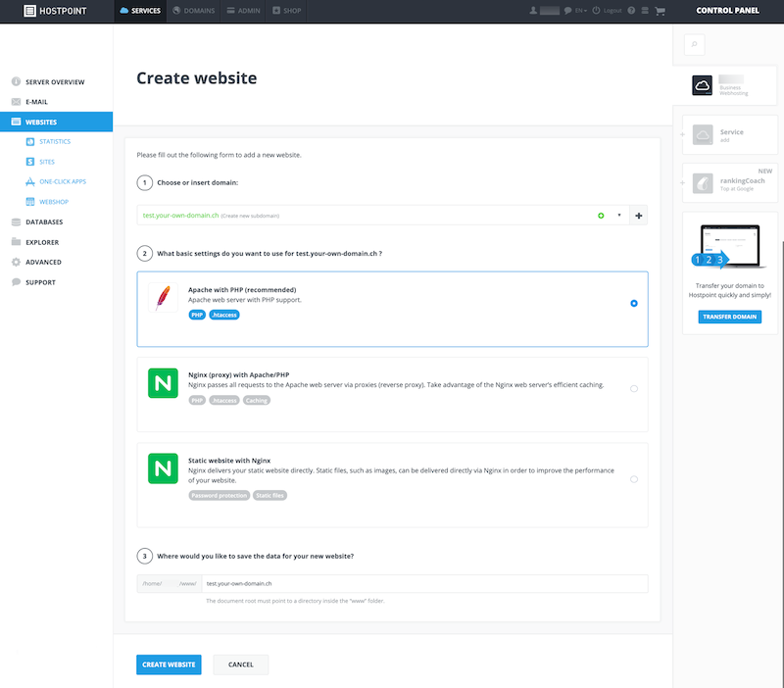784x688 pixels.
Task: Open the Domains tab
Action: click(193, 11)
